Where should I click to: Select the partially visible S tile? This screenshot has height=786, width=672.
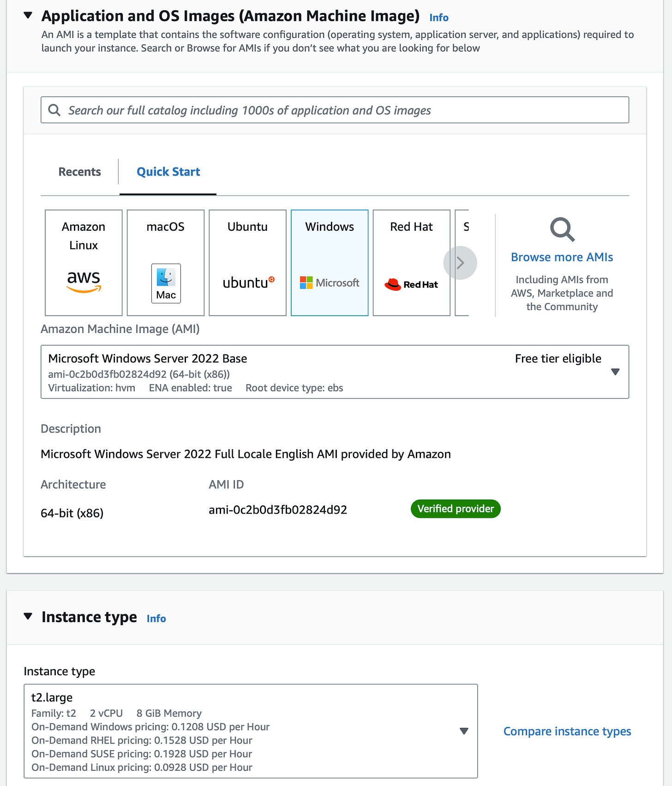(x=462, y=263)
